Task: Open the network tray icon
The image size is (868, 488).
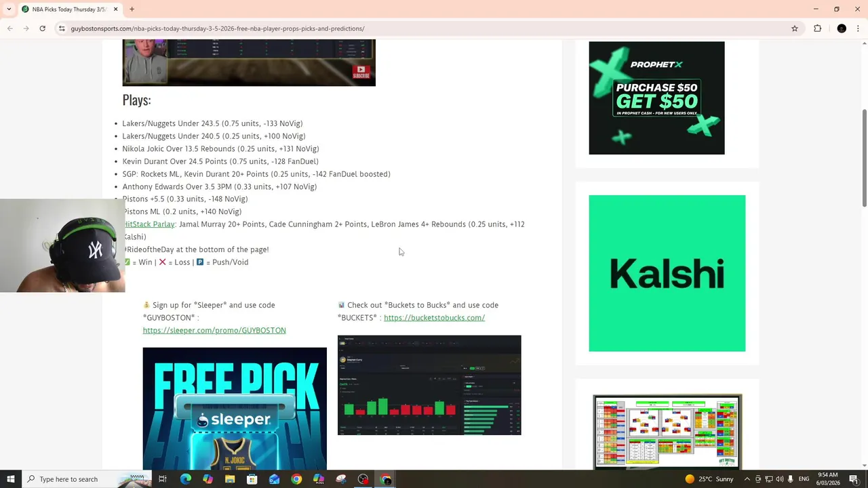Action: (x=769, y=479)
